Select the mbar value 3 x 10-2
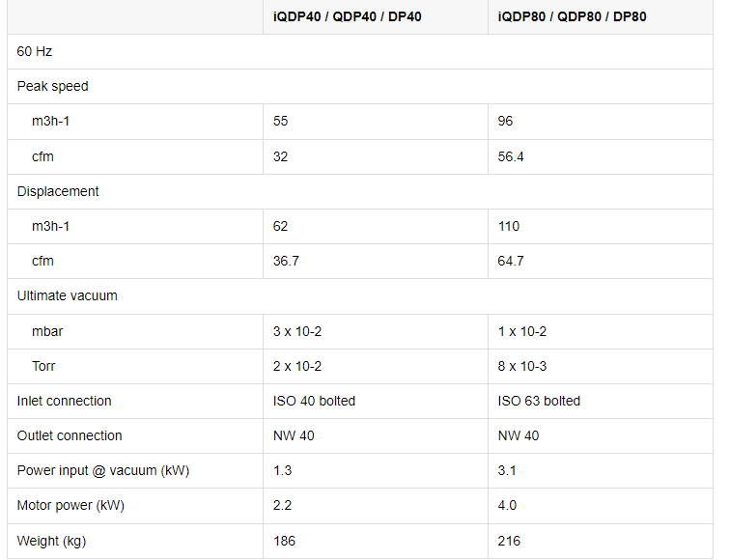Screen dimensions: 730x560 [297, 331]
